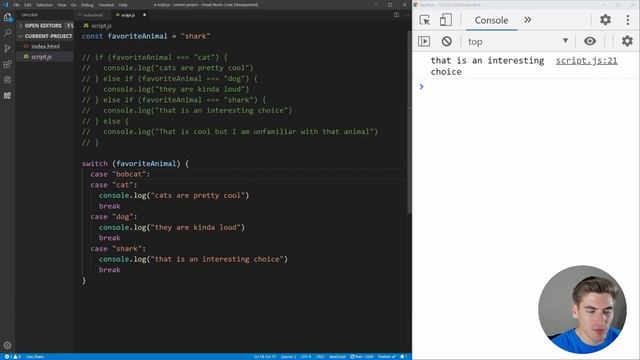The width and height of the screenshot is (640, 360).
Task: Click the line and column status indicator
Action: (x=265, y=357)
